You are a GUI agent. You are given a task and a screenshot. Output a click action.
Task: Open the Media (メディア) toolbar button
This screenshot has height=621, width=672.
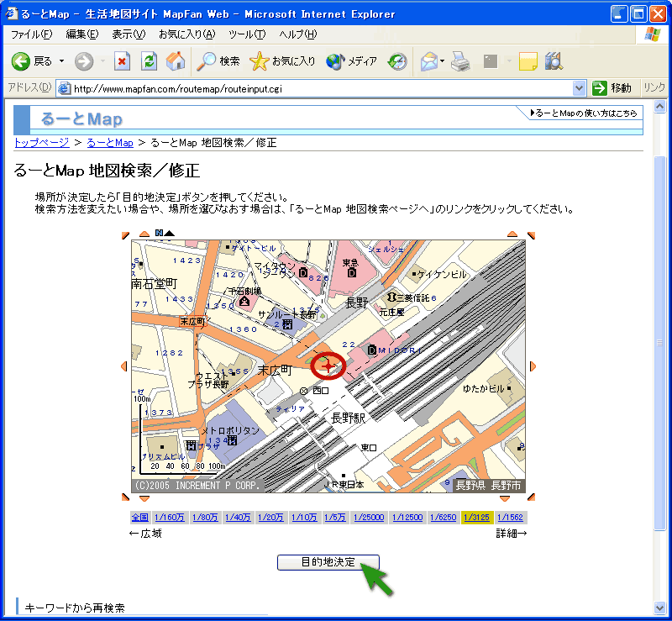pos(351,61)
